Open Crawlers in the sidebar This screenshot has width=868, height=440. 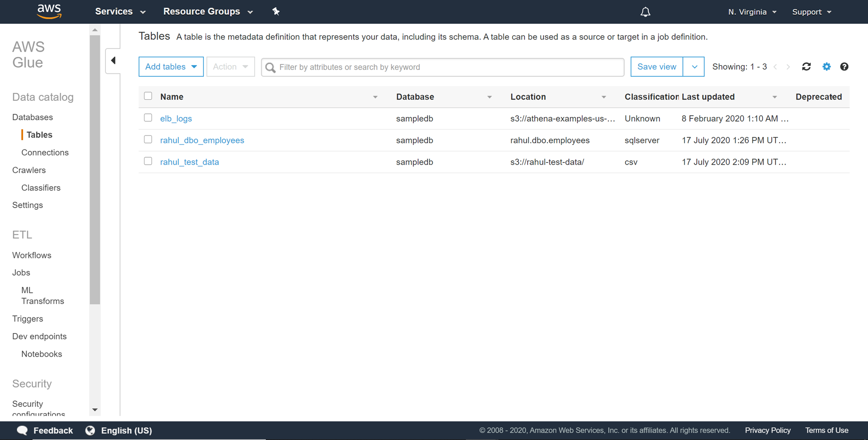[29, 170]
